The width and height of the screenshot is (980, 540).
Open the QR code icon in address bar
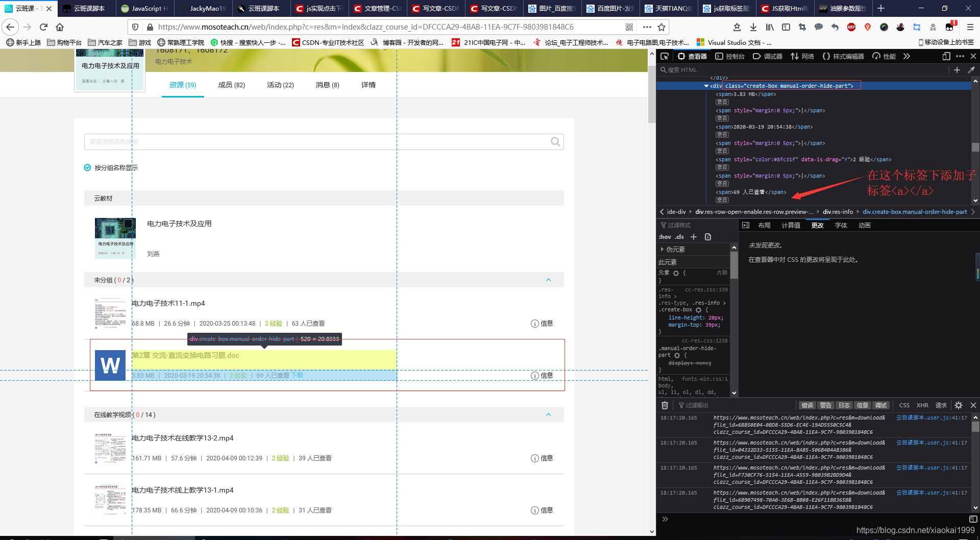(x=629, y=27)
